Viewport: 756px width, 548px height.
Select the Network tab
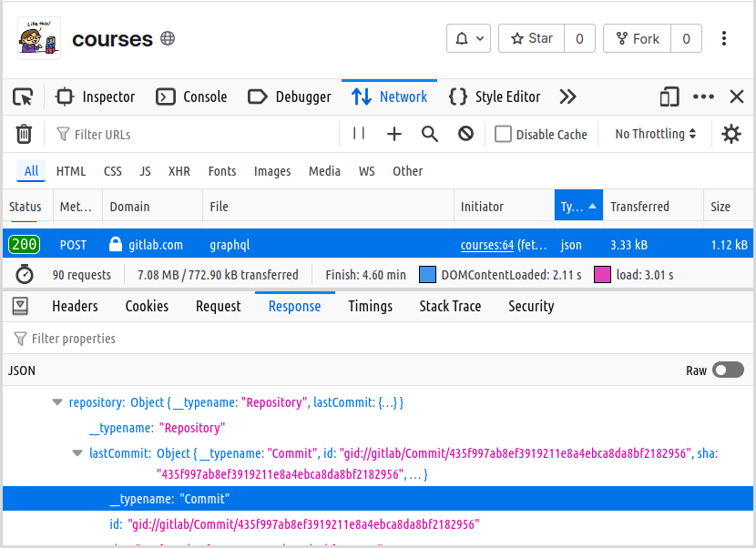point(390,96)
